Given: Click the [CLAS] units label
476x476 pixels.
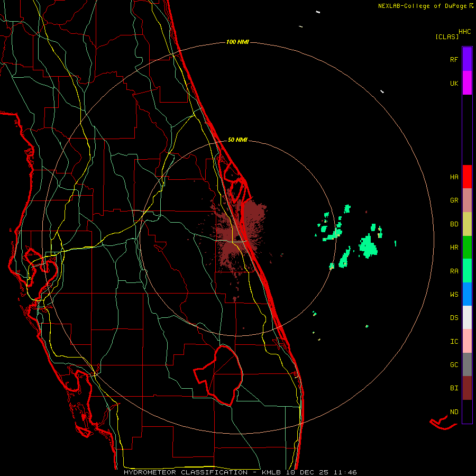Looking at the screenshot, I should click(x=447, y=37).
